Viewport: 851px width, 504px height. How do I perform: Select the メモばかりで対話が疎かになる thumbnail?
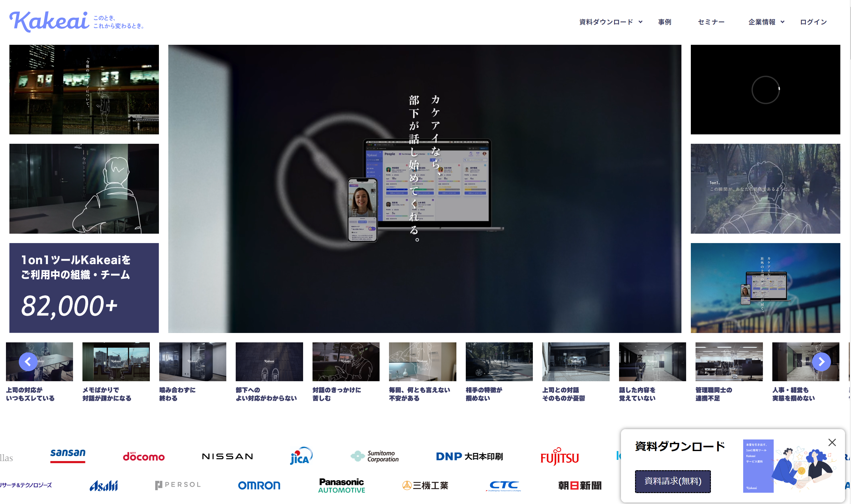click(x=116, y=362)
